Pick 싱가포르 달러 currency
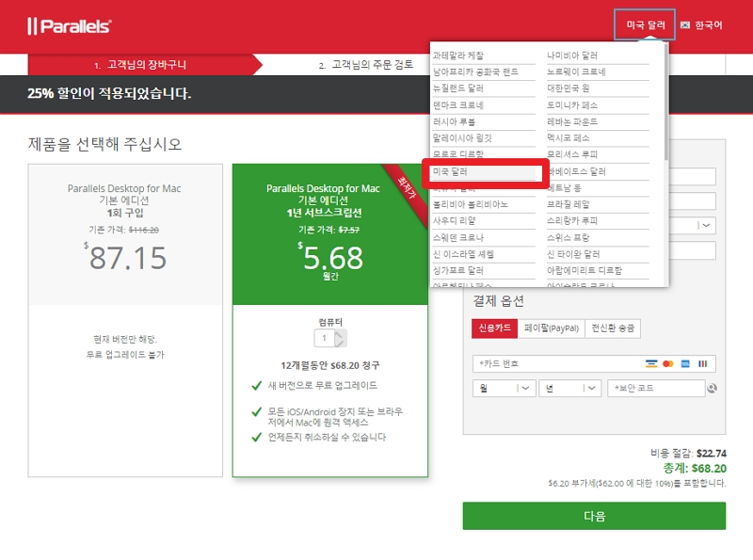Image resolution: width=753 pixels, height=560 pixels. point(483,270)
